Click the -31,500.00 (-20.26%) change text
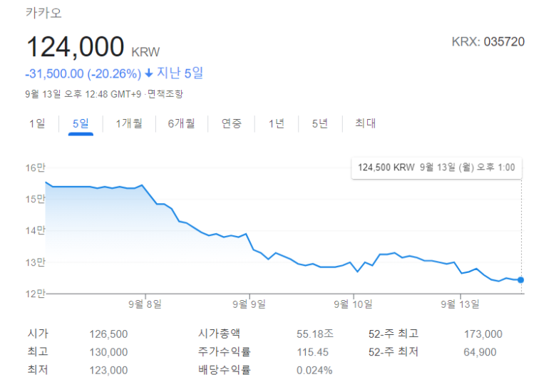Image resolution: width=551 pixels, height=392 pixels. point(83,73)
